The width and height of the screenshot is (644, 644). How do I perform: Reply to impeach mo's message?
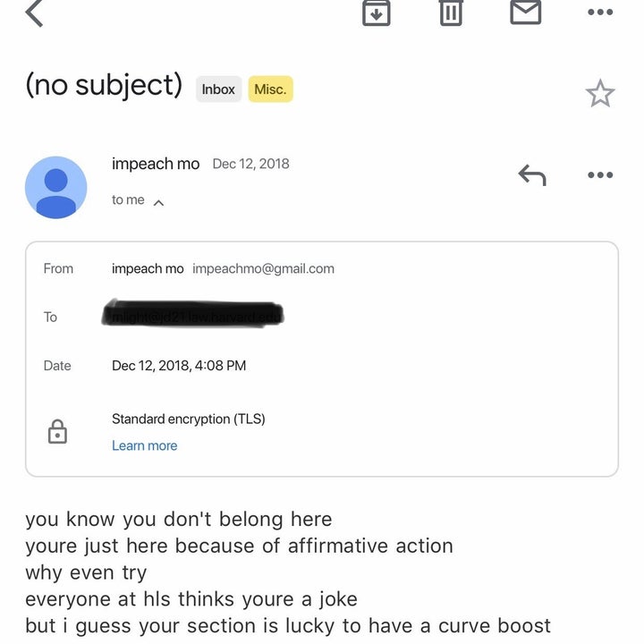532,175
